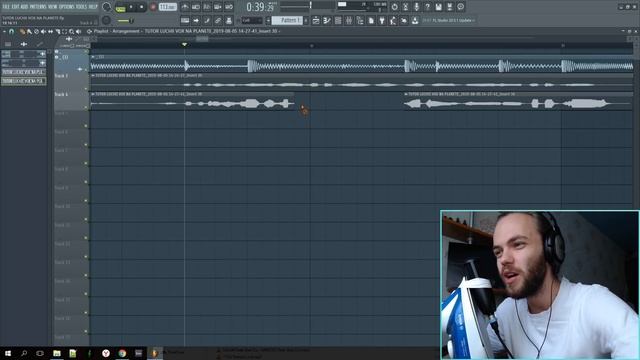Select the Playlist Playback speaker tool
This screenshot has height=360, width=640.
tap(78, 31)
